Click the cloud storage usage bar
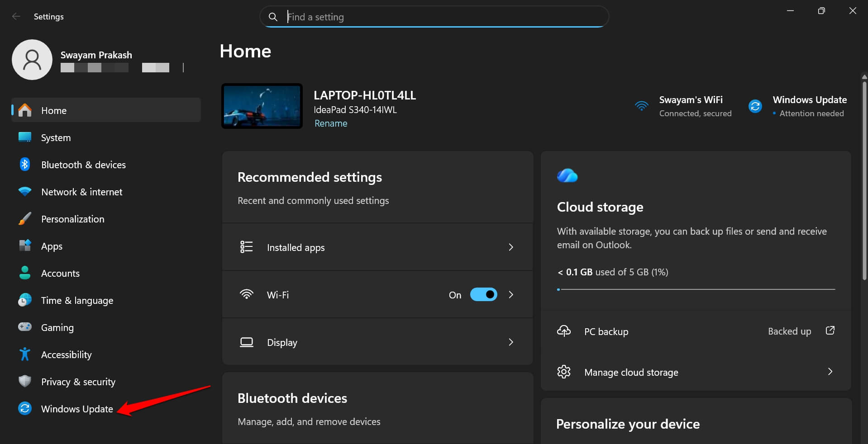The height and width of the screenshot is (444, 868). point(696,289)
